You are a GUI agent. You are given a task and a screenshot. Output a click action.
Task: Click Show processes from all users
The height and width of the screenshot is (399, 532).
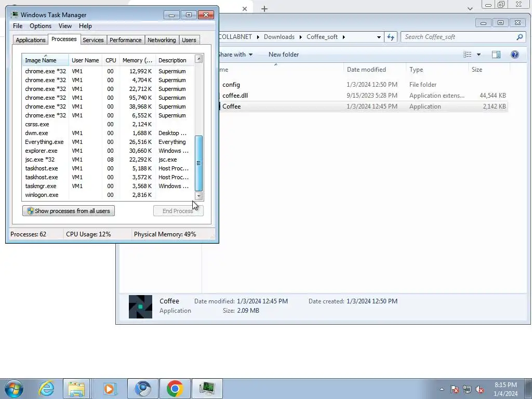click(69, 211)
